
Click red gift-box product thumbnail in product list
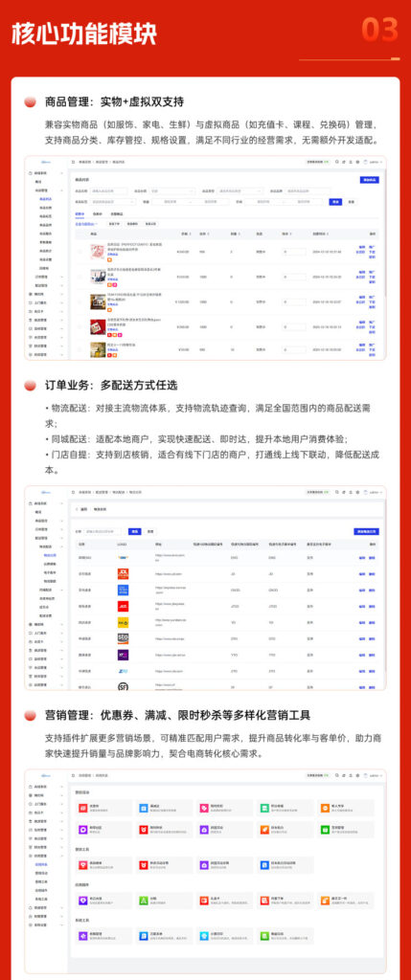(x=98, y=326)
